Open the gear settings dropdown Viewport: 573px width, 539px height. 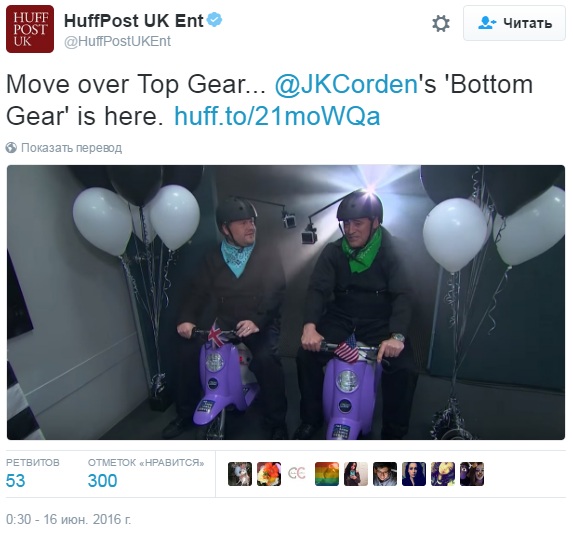(x=441, y=23)
